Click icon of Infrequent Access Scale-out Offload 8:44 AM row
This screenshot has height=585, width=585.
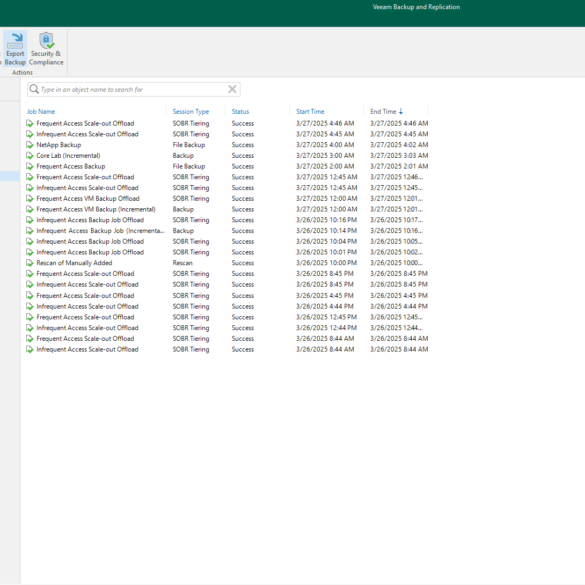tap(30, 350)
